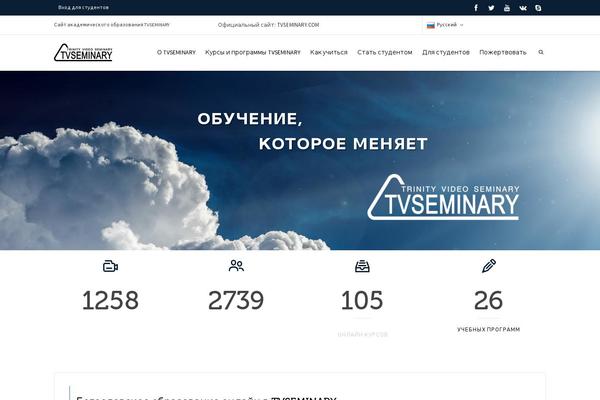This screenshot has height=400, width=600.
Task: Click the number 105 counter
Action: 362,300
